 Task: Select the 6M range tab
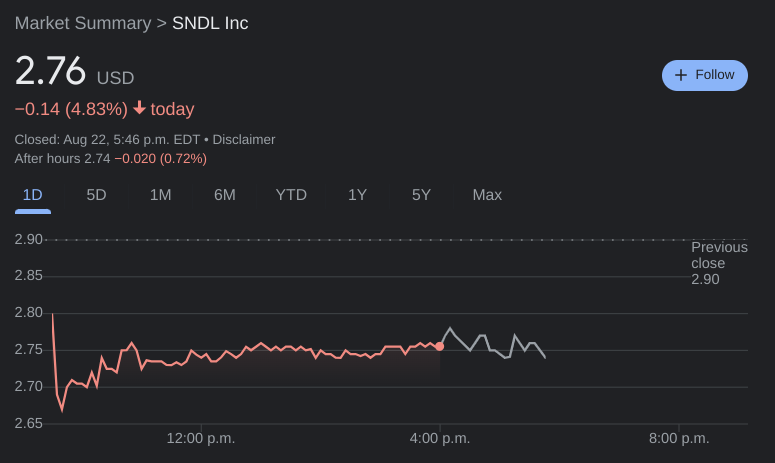(224, 195)
